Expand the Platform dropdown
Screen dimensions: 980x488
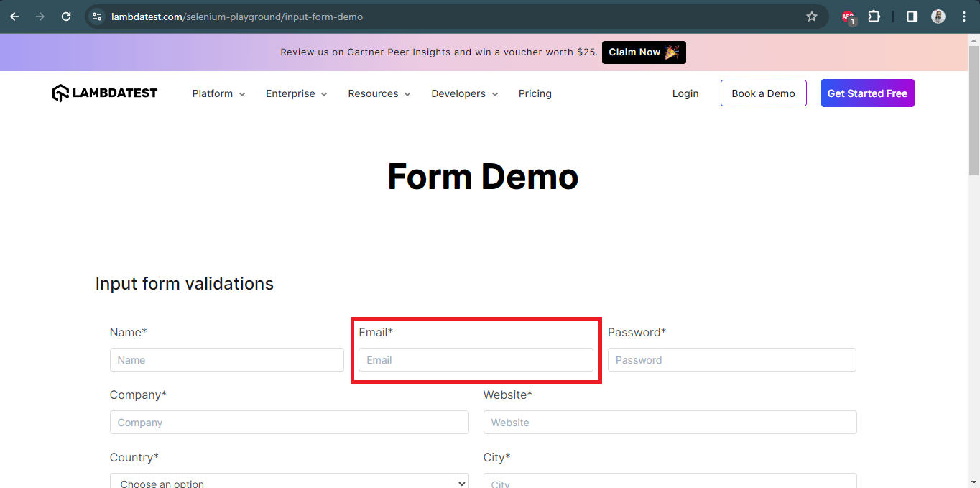(x=218, y=93)
